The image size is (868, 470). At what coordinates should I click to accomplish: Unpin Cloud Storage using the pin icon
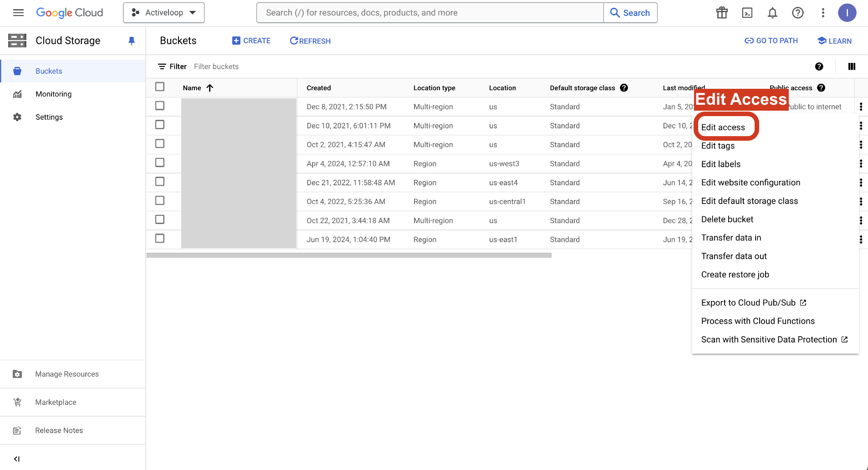point(132,41)
